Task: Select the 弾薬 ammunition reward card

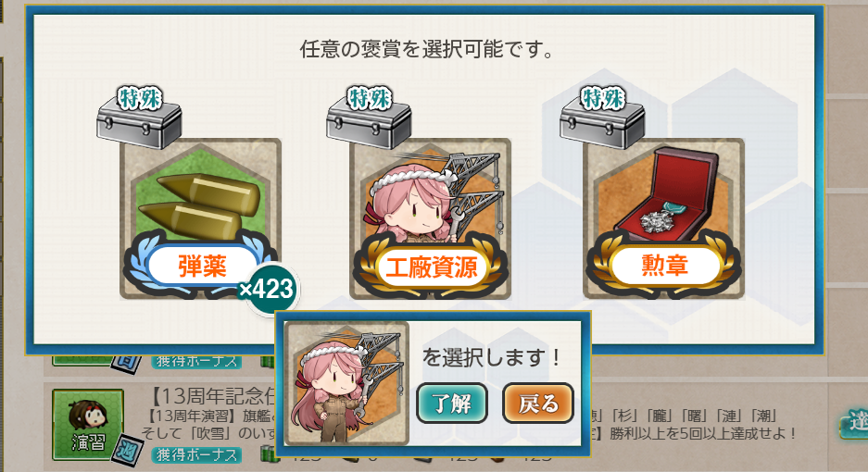Action: point(200,218)
